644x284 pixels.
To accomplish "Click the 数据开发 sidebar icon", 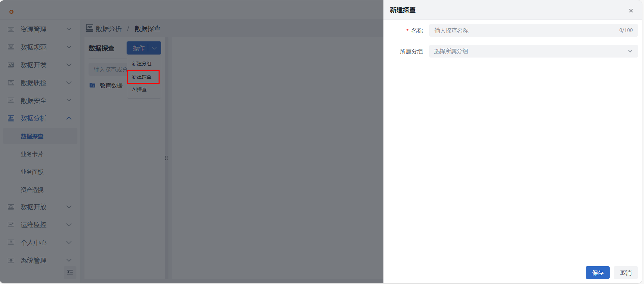I will (x=11, y=65).
